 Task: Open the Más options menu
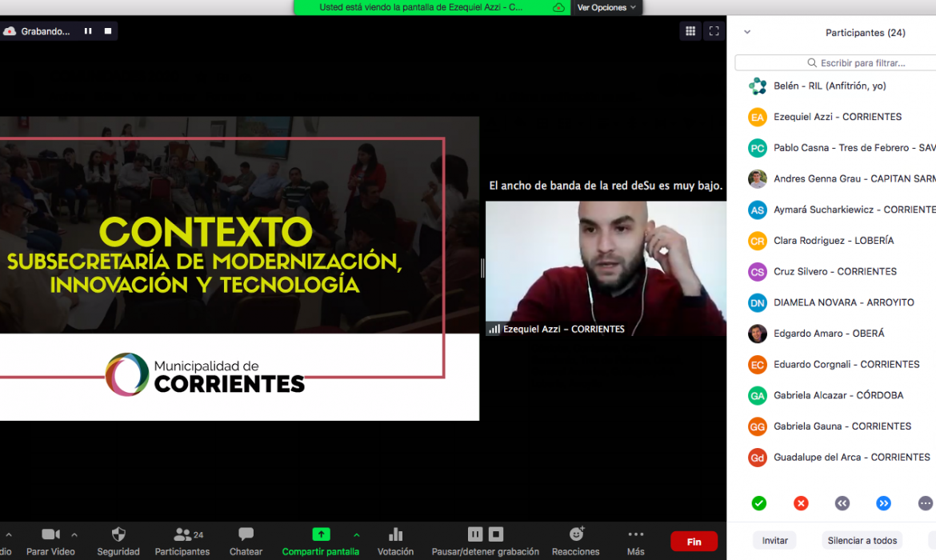(636, 542)
